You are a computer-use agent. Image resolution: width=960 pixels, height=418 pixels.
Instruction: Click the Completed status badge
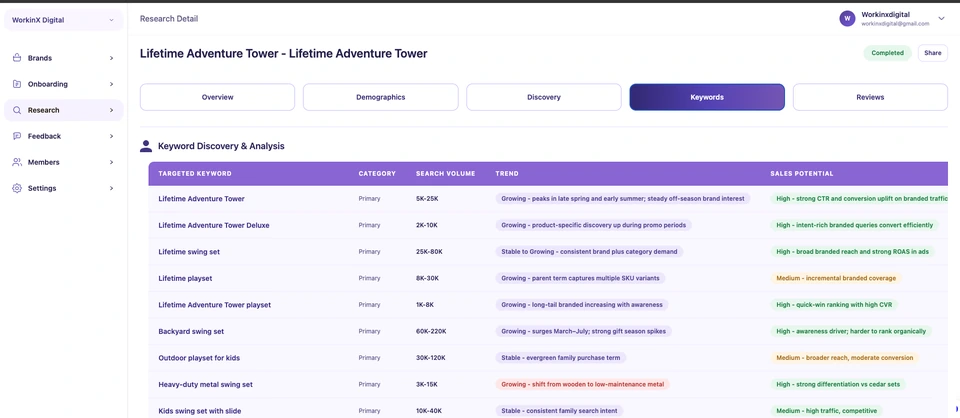[x=888, y=53]
